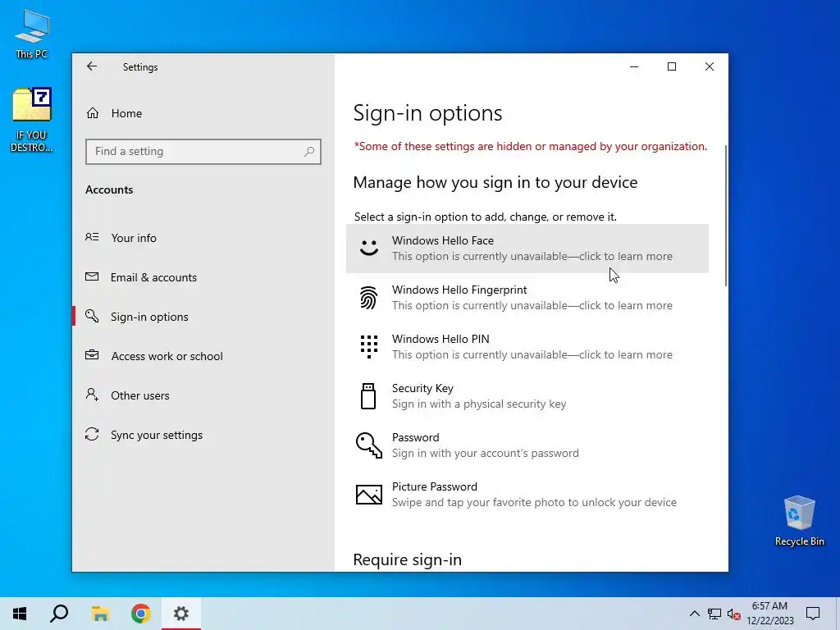Click the network icon in the system tray
Screen dimensions: 840x630
[x=714, y=614]
